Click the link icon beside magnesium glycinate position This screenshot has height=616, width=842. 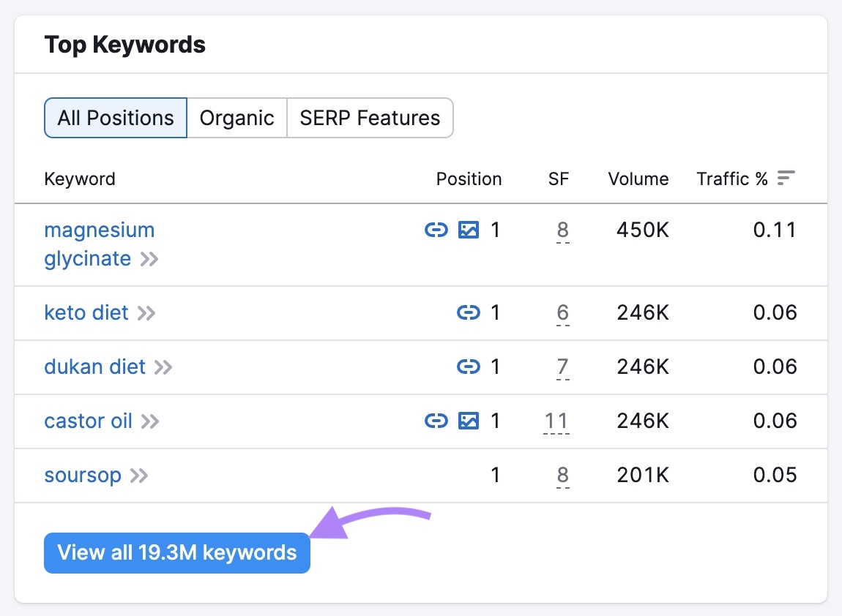436,230
